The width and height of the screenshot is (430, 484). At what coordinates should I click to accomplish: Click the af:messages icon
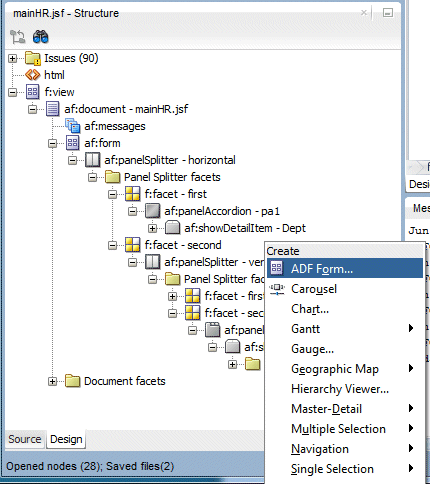(x=72, y=126)
